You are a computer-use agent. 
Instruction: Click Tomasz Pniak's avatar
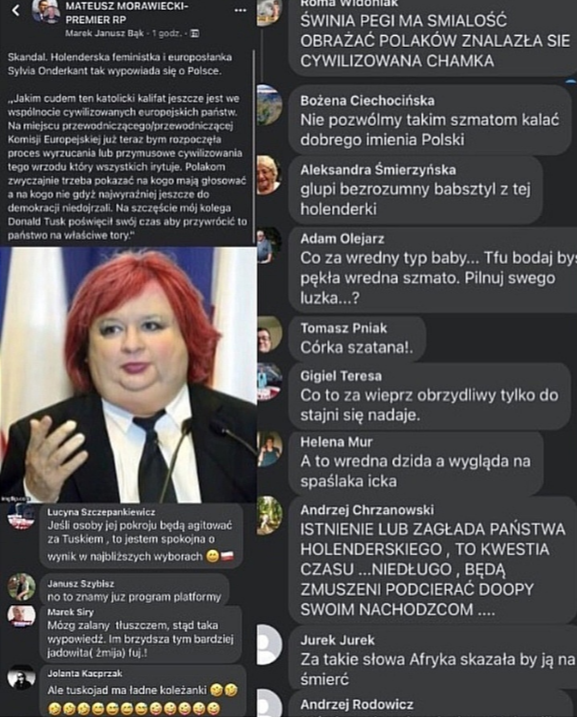click(269, 335)
